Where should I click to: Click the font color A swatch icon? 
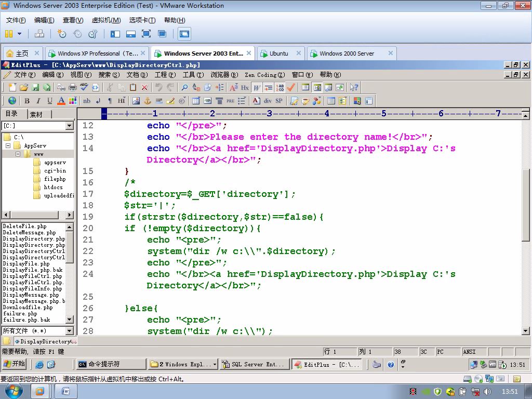[x=61, y=101]
